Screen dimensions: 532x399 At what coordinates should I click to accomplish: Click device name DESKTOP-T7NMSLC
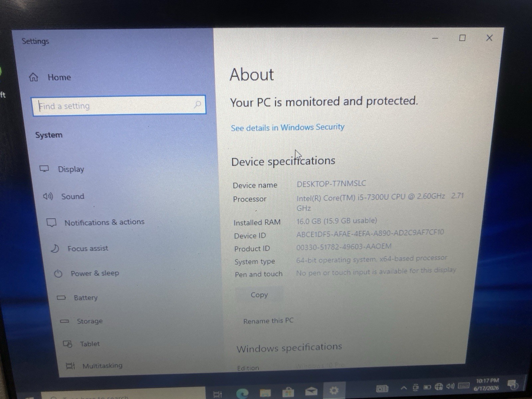[x=331, y=184]
